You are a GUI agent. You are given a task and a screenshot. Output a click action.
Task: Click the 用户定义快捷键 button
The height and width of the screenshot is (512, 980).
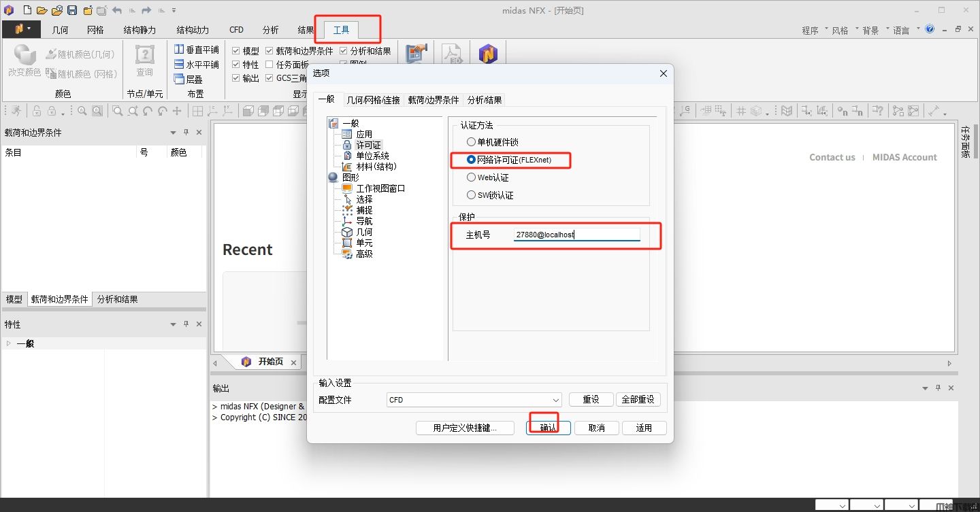pyautogui.click(x=465, y=428)
